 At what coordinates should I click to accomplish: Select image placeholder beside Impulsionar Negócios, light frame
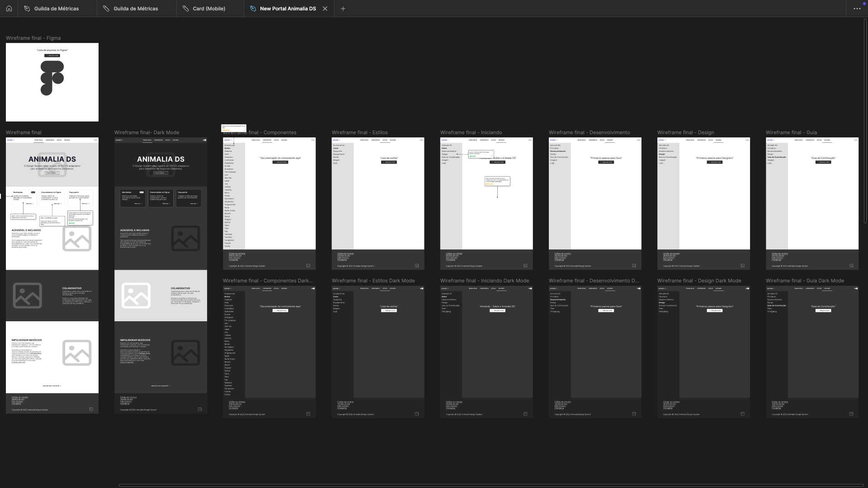pos(77,353)
